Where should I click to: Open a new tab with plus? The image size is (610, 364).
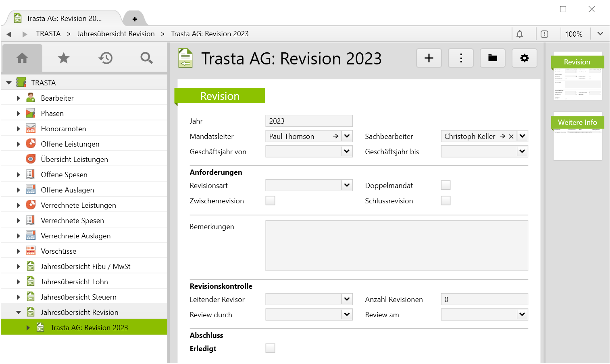(x=135, y=19)
